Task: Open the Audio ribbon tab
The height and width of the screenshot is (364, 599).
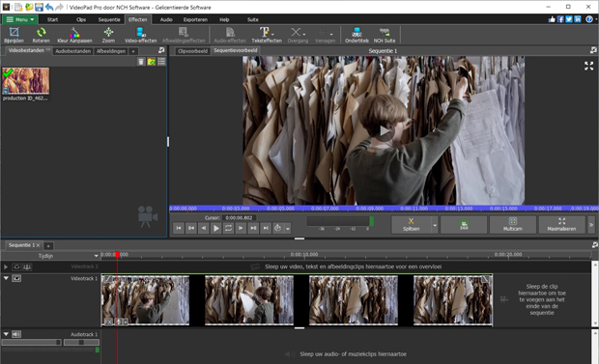Action: (166, 19)
